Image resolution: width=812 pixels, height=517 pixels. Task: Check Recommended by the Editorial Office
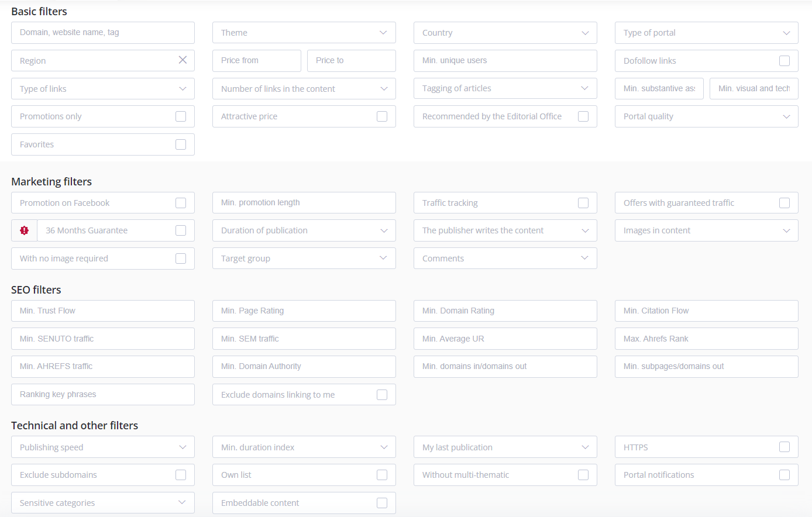click(x=583, y=116)
